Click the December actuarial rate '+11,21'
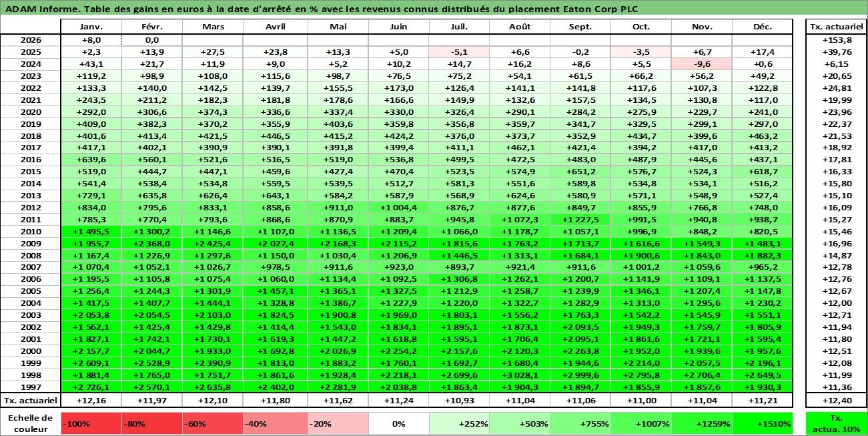868x436 pixels. (x=763, y=401)
